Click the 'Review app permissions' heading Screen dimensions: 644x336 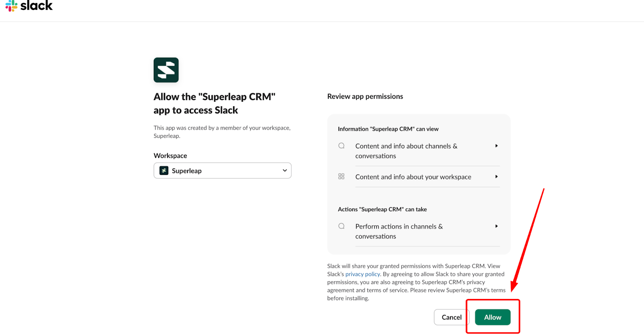[365, 96]
